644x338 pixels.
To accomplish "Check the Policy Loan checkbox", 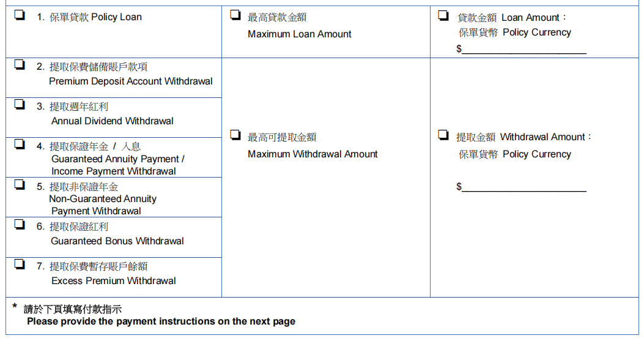I will click(x=20, y=16).
